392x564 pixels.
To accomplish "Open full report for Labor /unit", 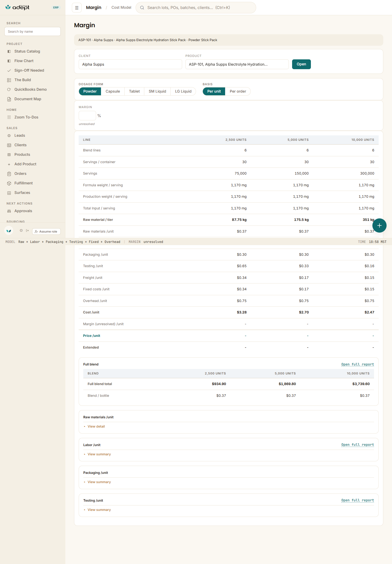I will (358, 445).
